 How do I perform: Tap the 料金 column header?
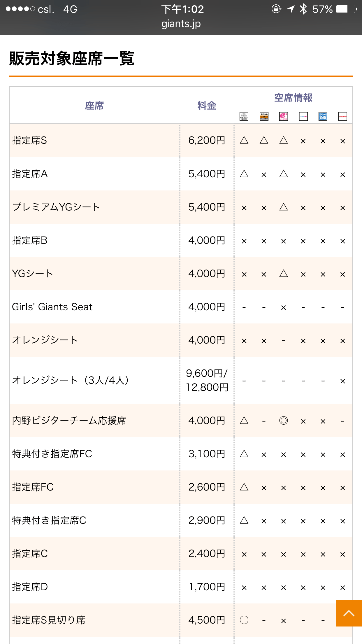[x=207, y=106]
